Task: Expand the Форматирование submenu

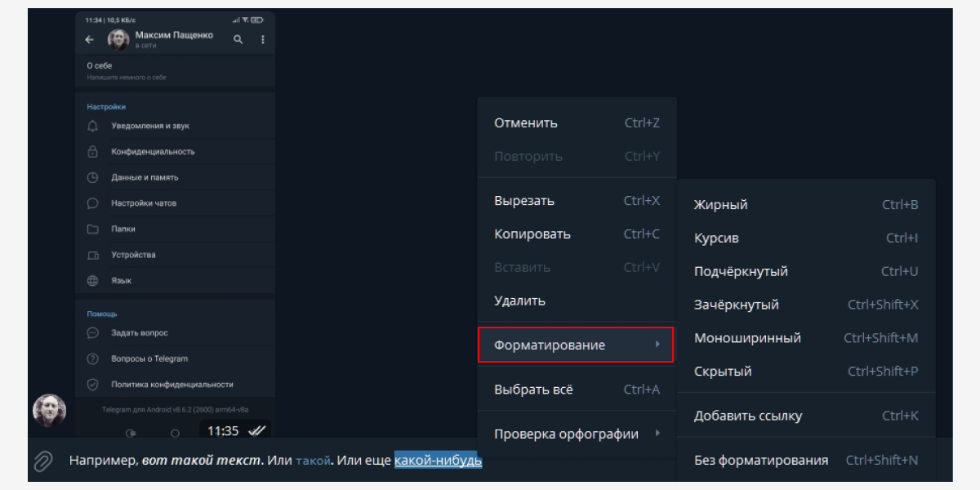Action: 576,345
